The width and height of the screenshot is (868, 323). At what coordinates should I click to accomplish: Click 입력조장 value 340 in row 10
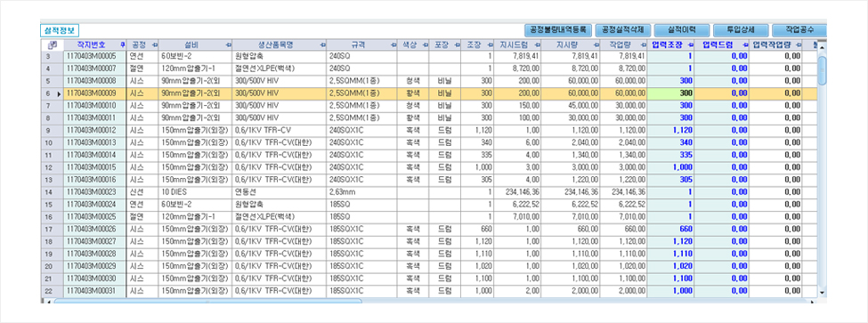click(x=670, y=142)
